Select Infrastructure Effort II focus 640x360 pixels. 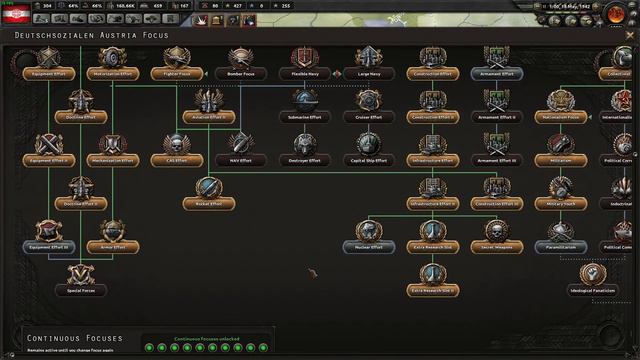[x=433, y=204]
